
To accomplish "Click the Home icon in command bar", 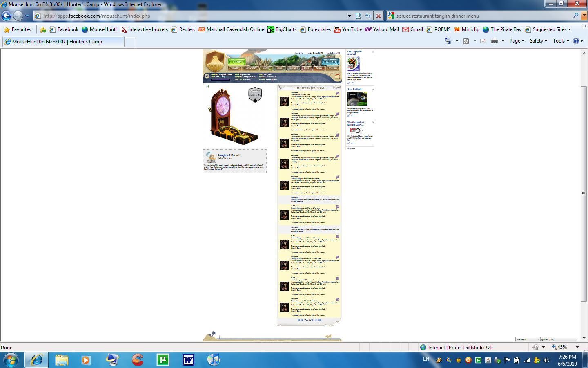I will [448, 41].
